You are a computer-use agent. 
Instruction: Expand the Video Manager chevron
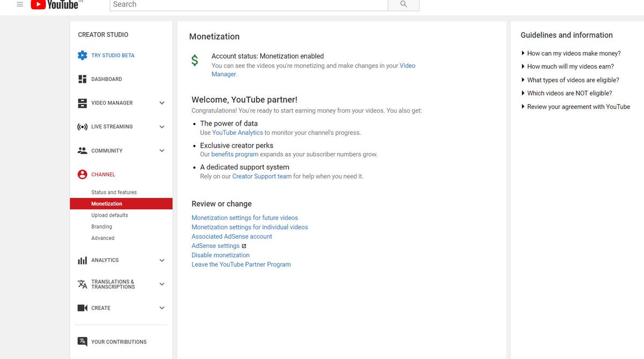tap(162, 103)
